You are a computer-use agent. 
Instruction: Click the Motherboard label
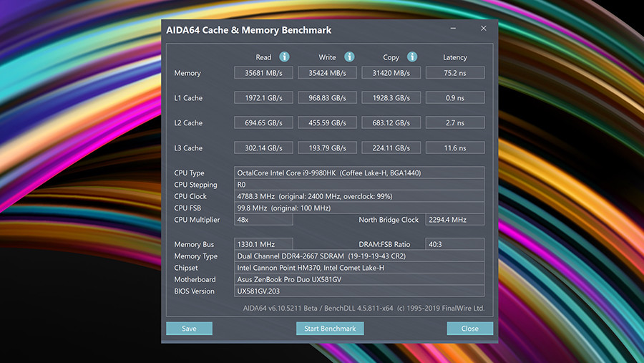click(x=195, y=279)
